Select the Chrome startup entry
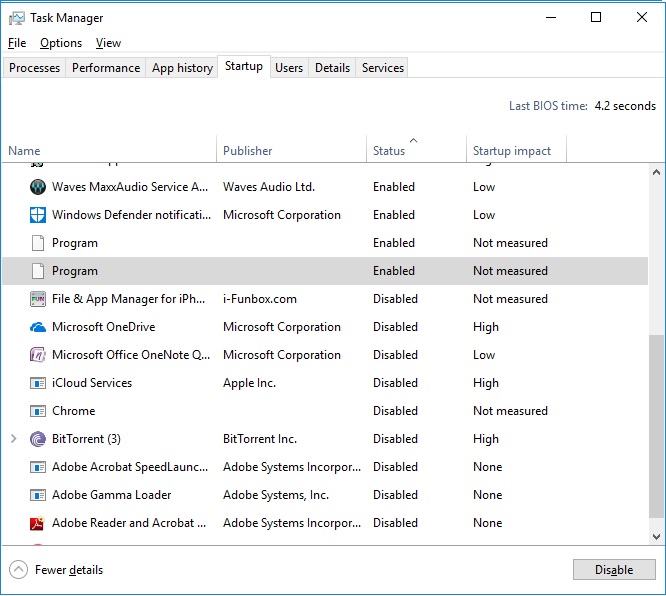 point(73,411)
